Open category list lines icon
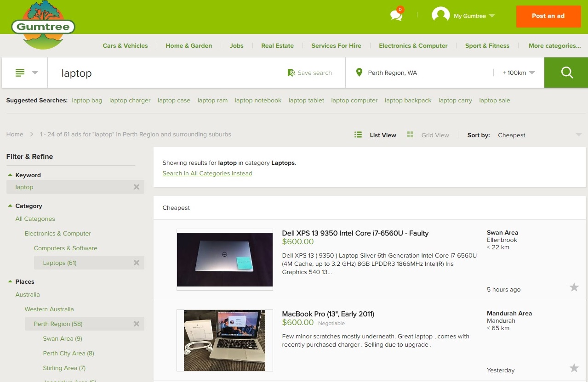 pyautogui.click(x=20, y=73)
